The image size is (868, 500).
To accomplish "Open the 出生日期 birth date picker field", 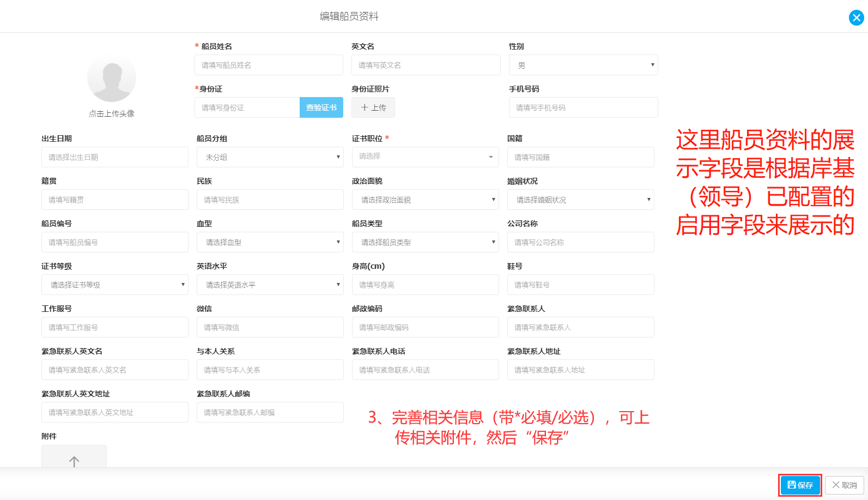I will click(115, 157).
